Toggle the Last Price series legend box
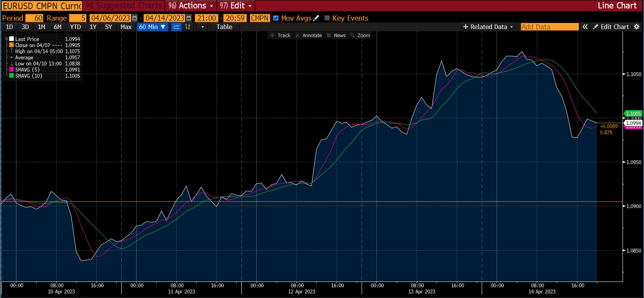The width and height of the screenshot is (644, 298). (11, 39)
